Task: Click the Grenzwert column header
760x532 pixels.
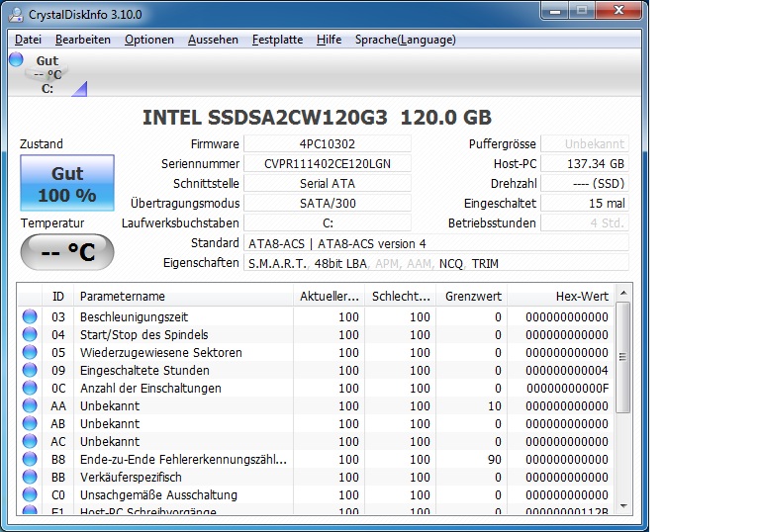Action: pyautogui.click(x=472, y=296)
